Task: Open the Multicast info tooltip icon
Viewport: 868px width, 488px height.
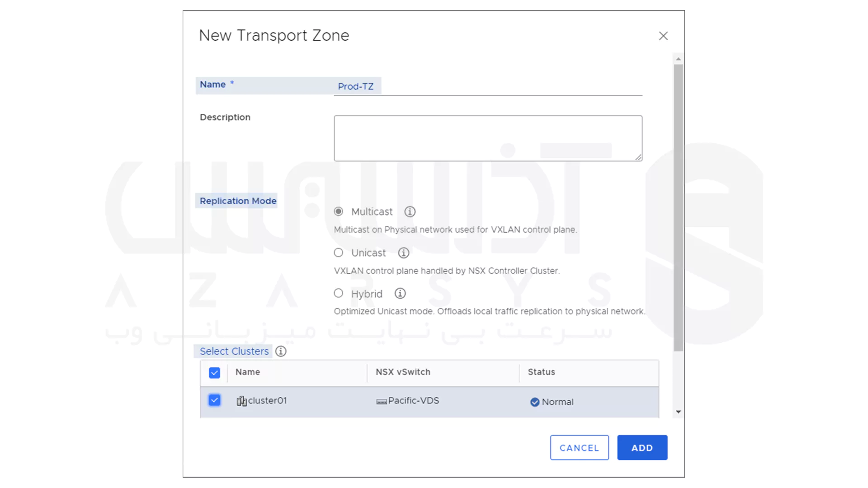Action: [410, 211]
